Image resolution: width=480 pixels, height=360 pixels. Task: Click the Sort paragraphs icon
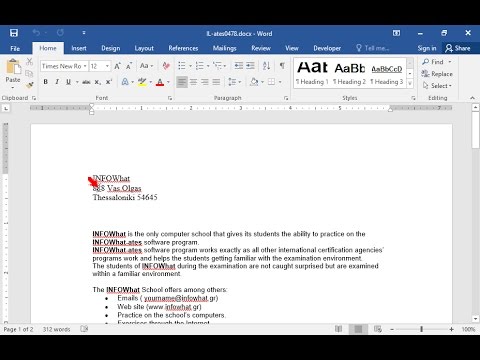pos(266,66)
